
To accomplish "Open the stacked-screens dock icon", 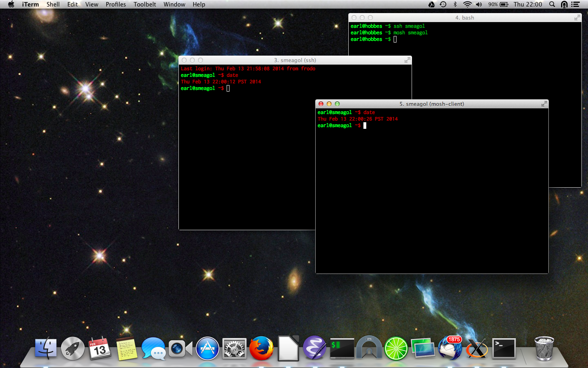I will tap(423, 348).
